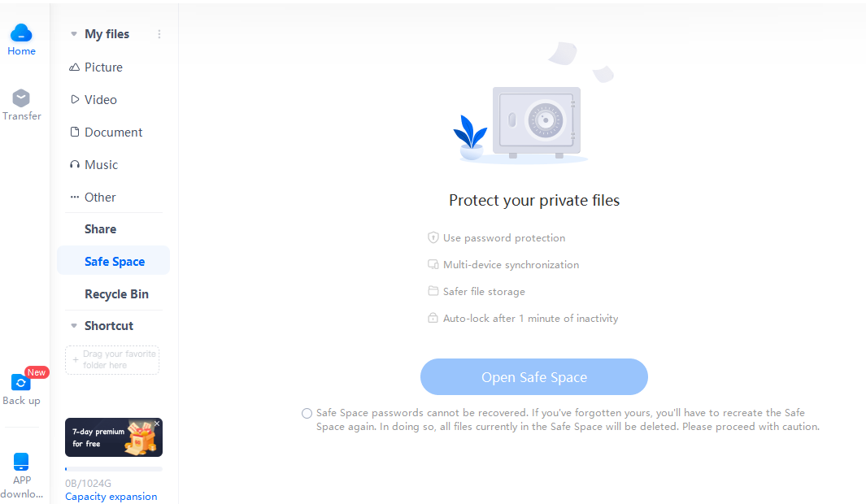Open the Other files ellipsis icon
This screenshot has width=866, height=504.
click(75, 197)
